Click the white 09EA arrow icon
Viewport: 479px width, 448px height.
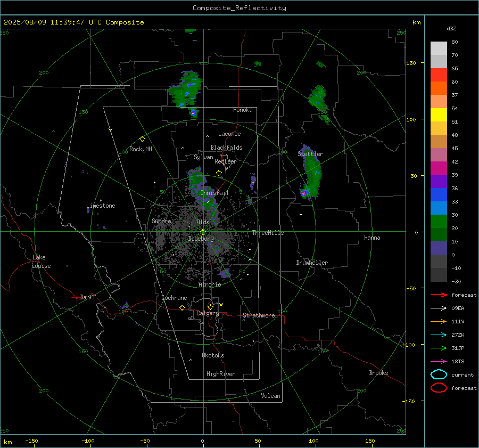tap(439, 308)
